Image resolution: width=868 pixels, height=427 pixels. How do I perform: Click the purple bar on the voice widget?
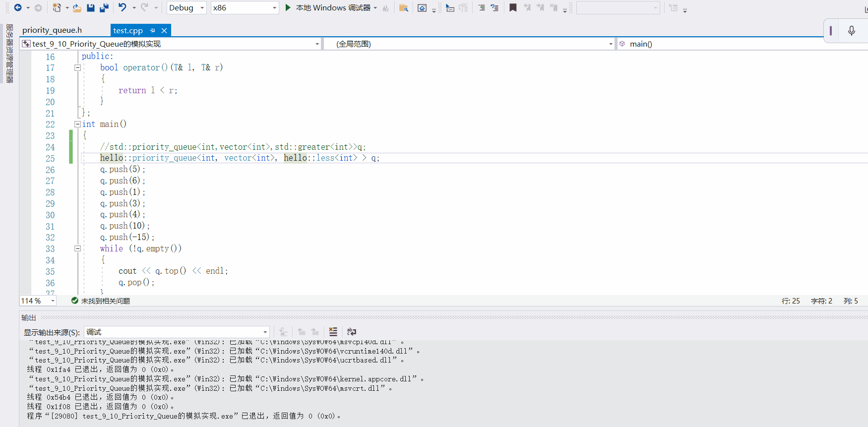click(831, 31)
